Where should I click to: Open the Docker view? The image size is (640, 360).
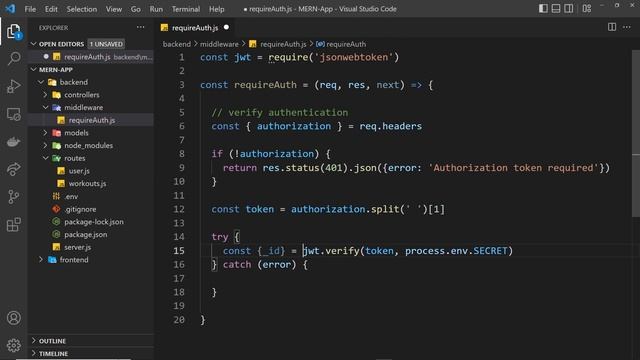coord(13,142)
